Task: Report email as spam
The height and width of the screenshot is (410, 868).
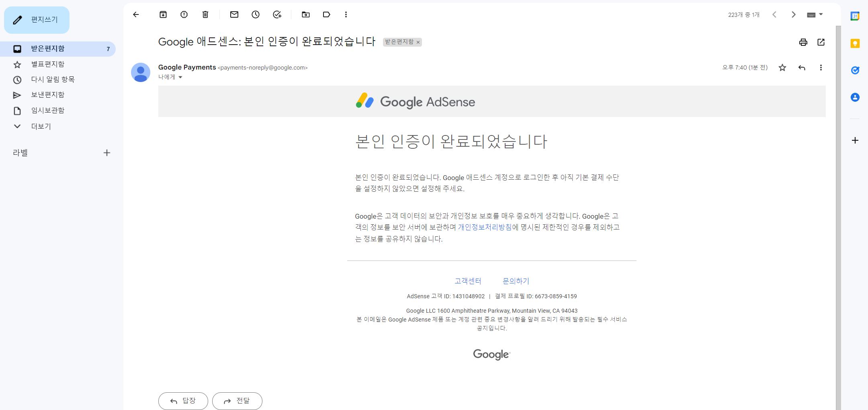Action: pos(184,15)
